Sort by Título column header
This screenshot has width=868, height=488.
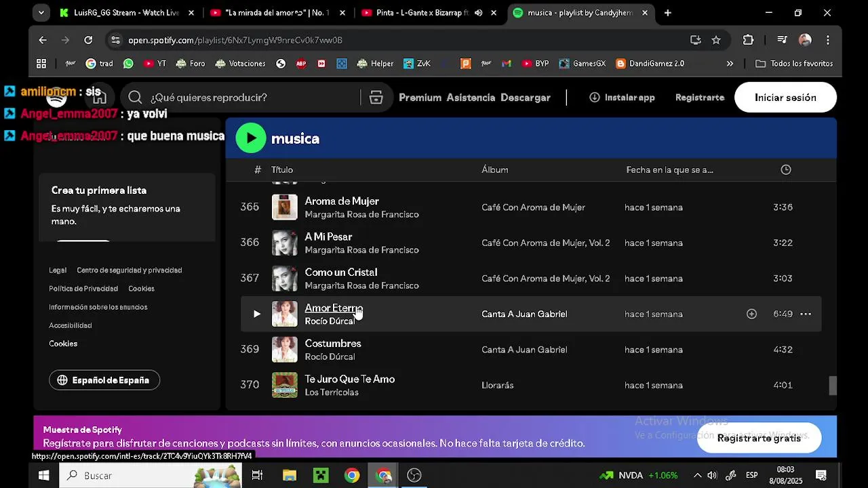[282, 169]
